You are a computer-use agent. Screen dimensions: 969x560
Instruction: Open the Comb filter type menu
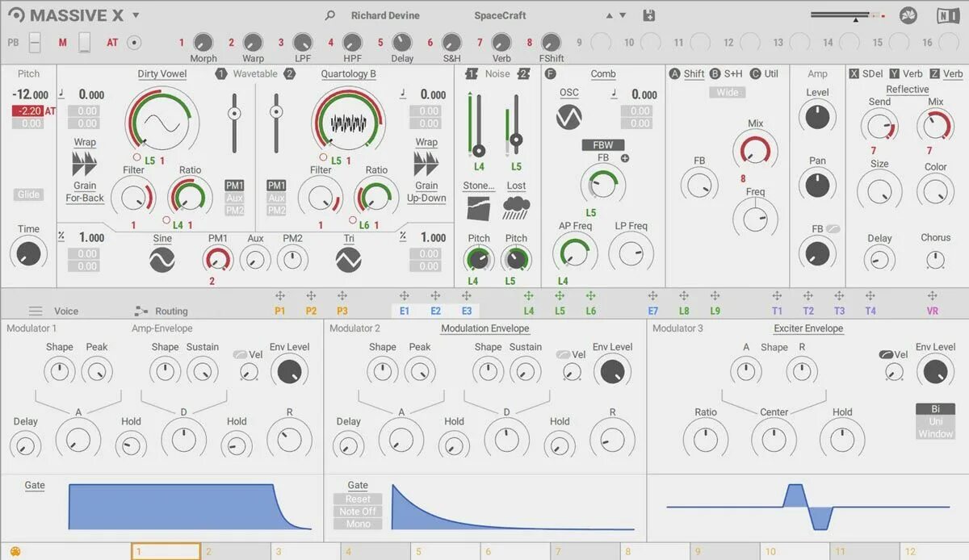pos(603,73)
